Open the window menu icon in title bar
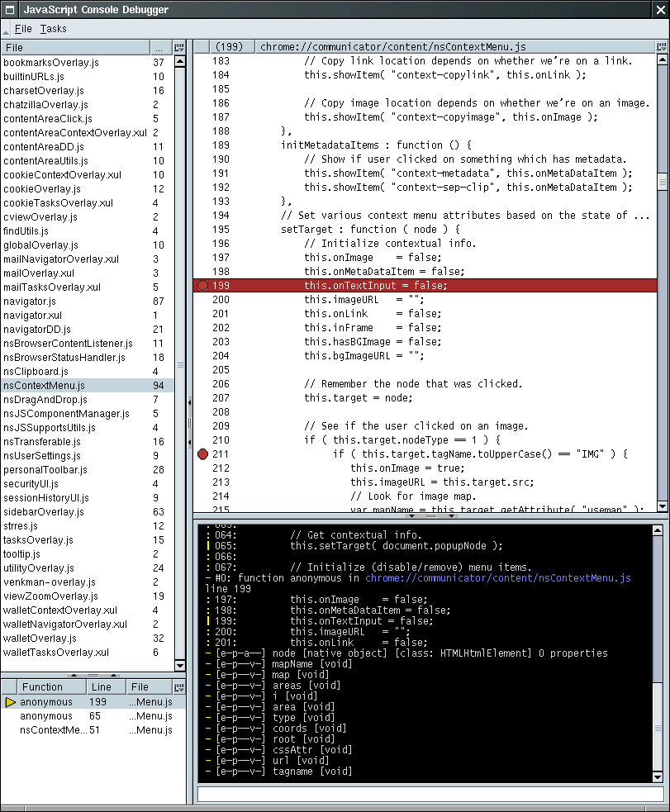The width and height of the screenshot is (670, 812). coord(10,9)
